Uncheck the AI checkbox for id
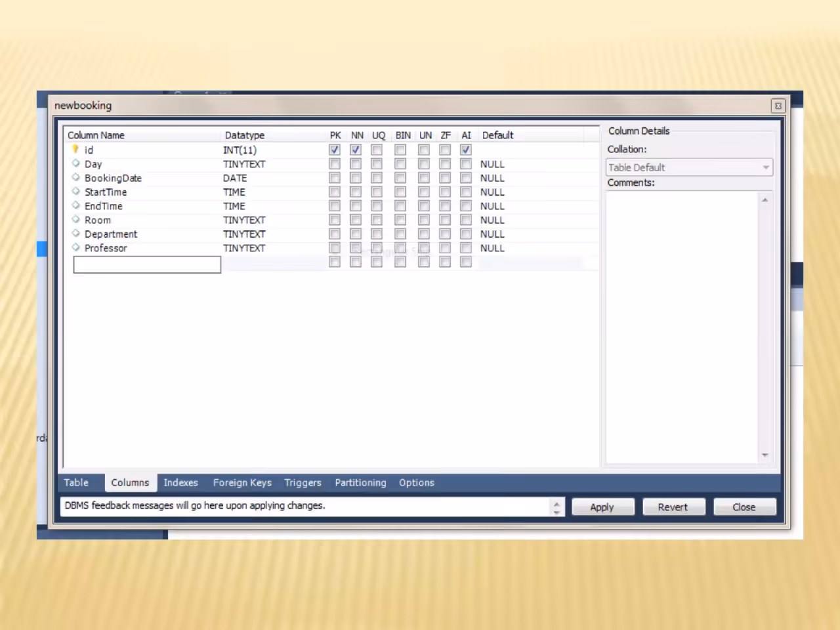This screenshot has height=630, width=840. 466,150
